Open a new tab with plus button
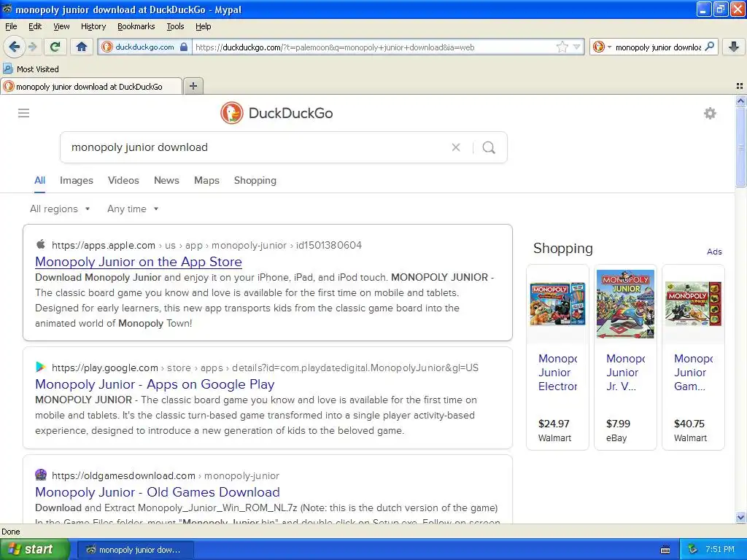747x560 pixels. pos(193,86)
